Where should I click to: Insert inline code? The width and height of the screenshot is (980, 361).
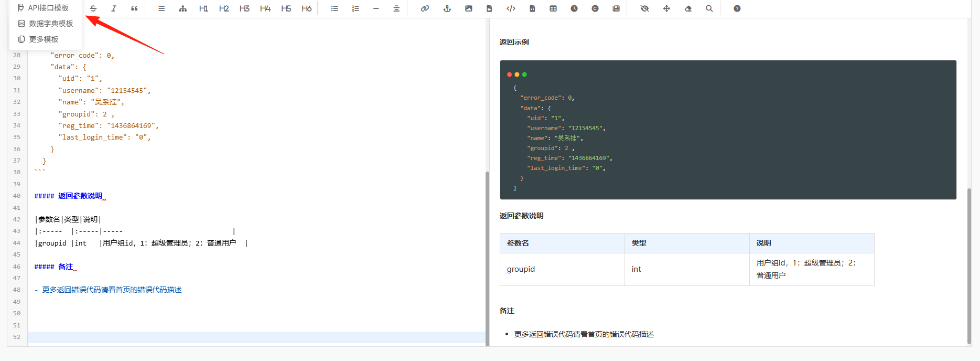pyautogui.click(x=511, y=8)
